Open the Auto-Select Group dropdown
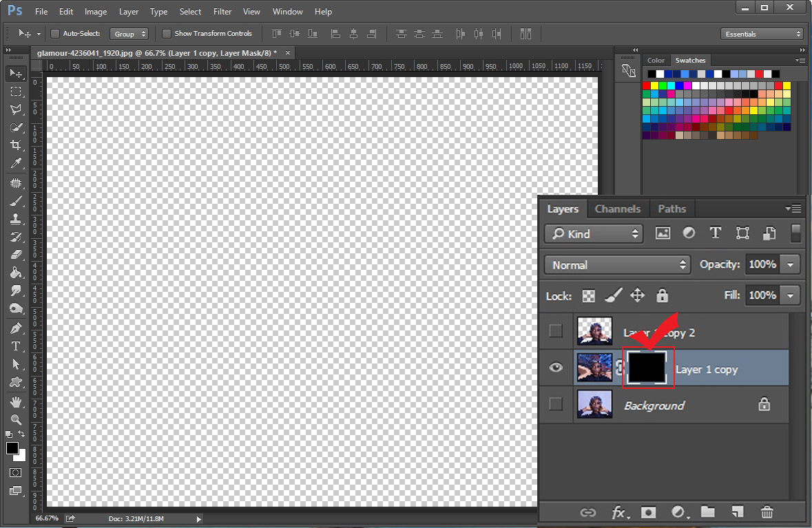The width and height of the screenshot is (812, 528). [129, 34]
